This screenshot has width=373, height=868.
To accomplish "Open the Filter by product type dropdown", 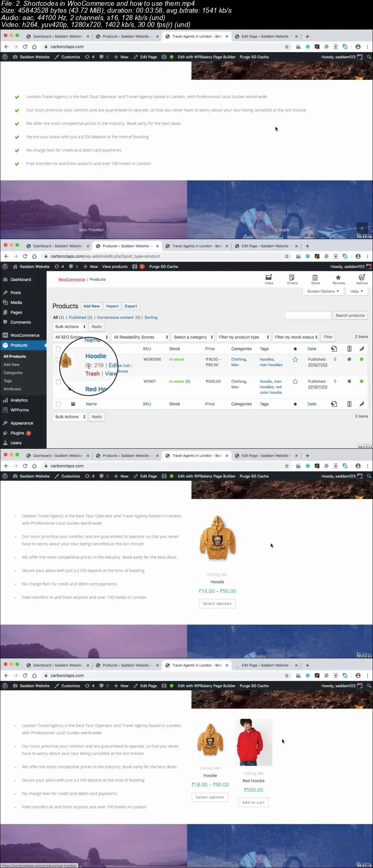I will click(243, 337).
